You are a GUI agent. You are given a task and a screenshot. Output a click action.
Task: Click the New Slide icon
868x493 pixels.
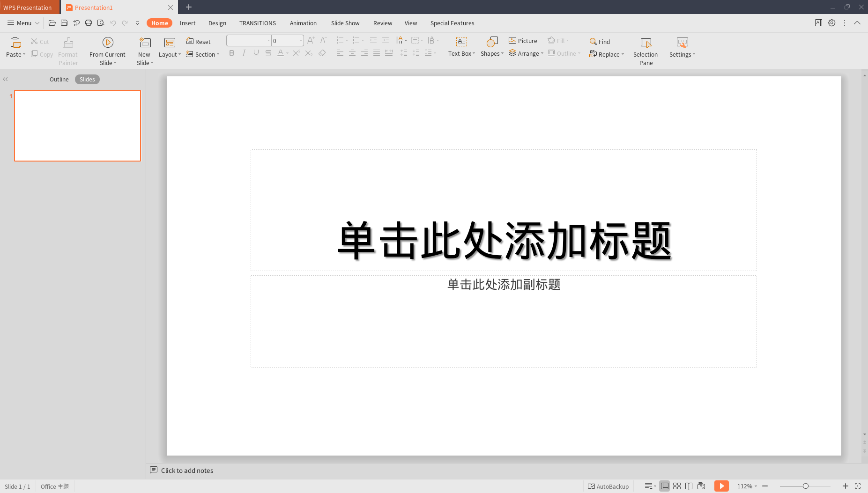(x=145, y=43)
